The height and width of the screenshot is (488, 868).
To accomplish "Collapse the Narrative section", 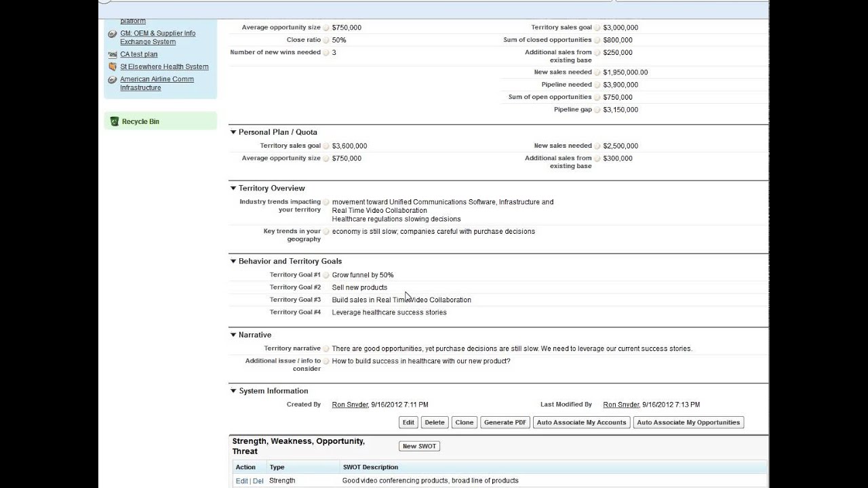I will (233, 335).
